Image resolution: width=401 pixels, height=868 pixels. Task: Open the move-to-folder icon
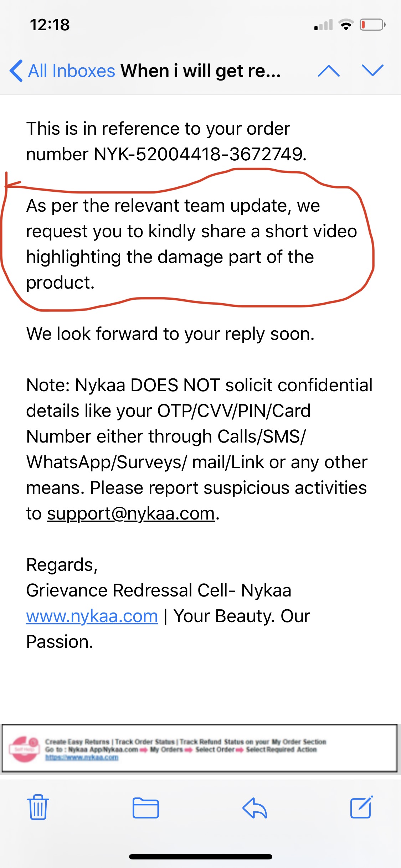[145, 807]
